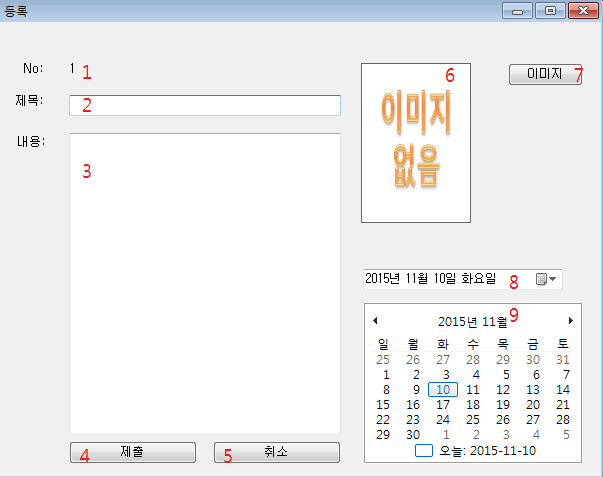Select November 8 in the calendar

pyautogui.click(x=386, y=389)
